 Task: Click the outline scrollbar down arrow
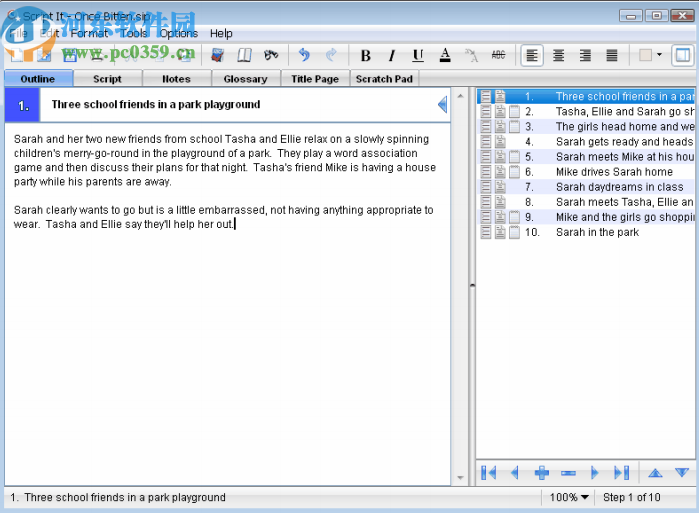pos(461,478)
